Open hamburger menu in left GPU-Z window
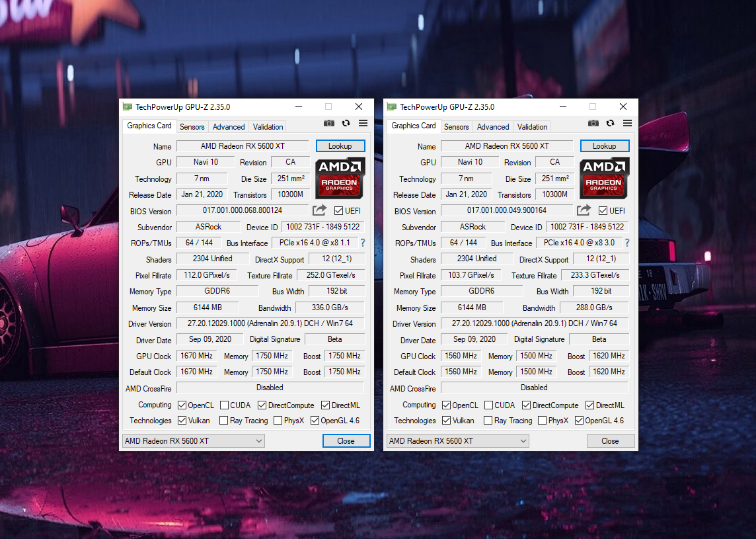This screenshot has width=756, height=539. click(363, 124)
